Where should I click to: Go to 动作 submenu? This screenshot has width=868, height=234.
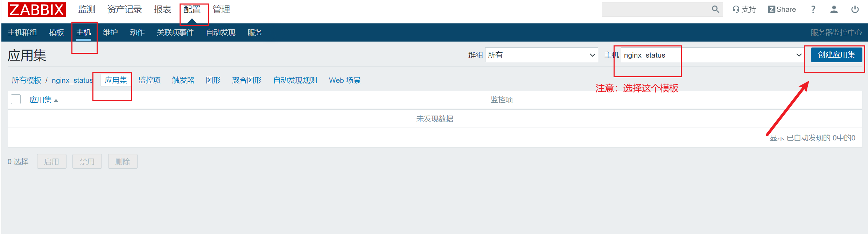(137, 32)
